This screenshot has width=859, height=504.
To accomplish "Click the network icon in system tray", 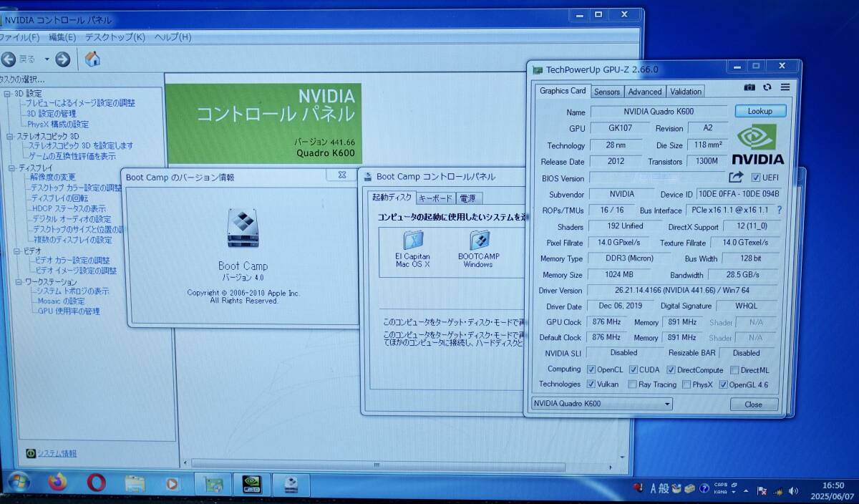I will [x=777, y=491].
